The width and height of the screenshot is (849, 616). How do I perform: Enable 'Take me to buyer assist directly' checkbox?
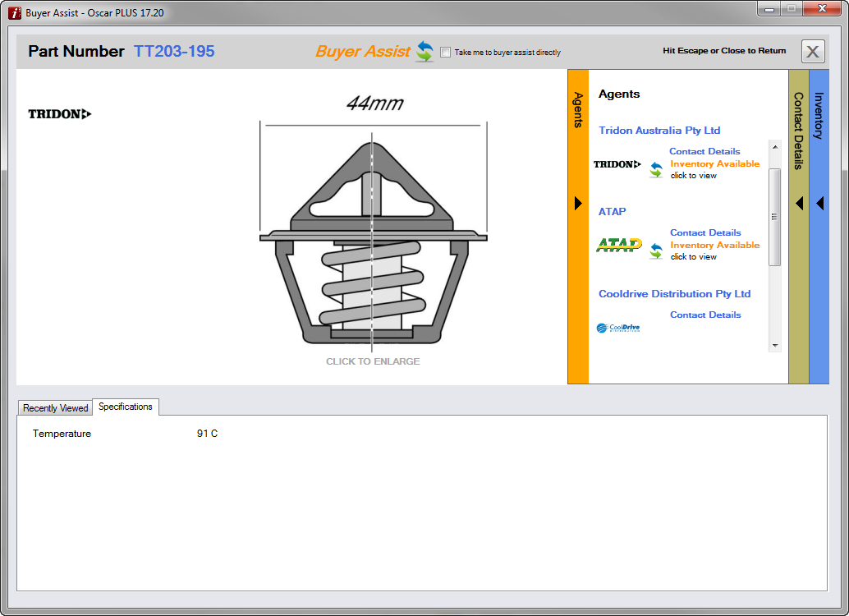pyautogui.click(x=446, y=53)
